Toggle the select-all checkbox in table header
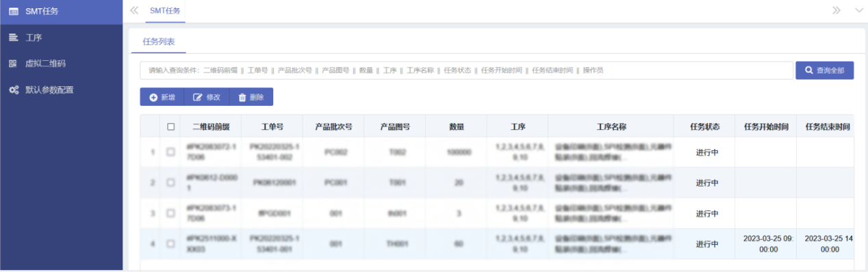This screenshot has width=868, height=272. pyautogui.click(x=171, y=126)
